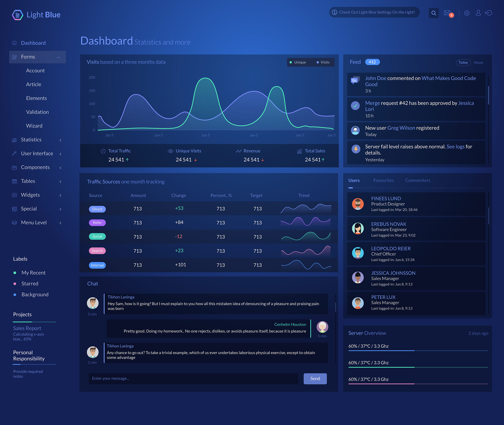Open the Elements forms submenu item
504x425 pixels.
click(36, 98)
